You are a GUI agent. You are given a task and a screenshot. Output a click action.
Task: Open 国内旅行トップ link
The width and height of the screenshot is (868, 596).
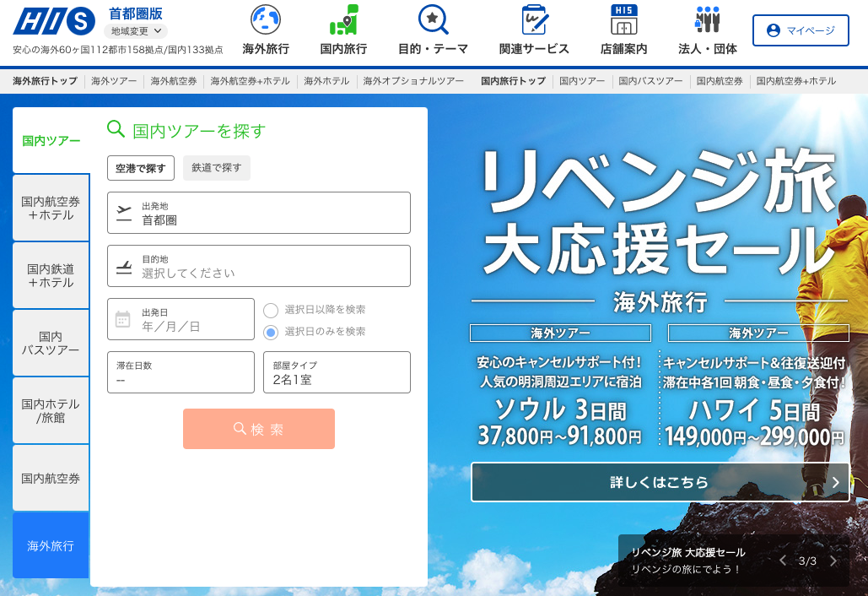(513, 81)
